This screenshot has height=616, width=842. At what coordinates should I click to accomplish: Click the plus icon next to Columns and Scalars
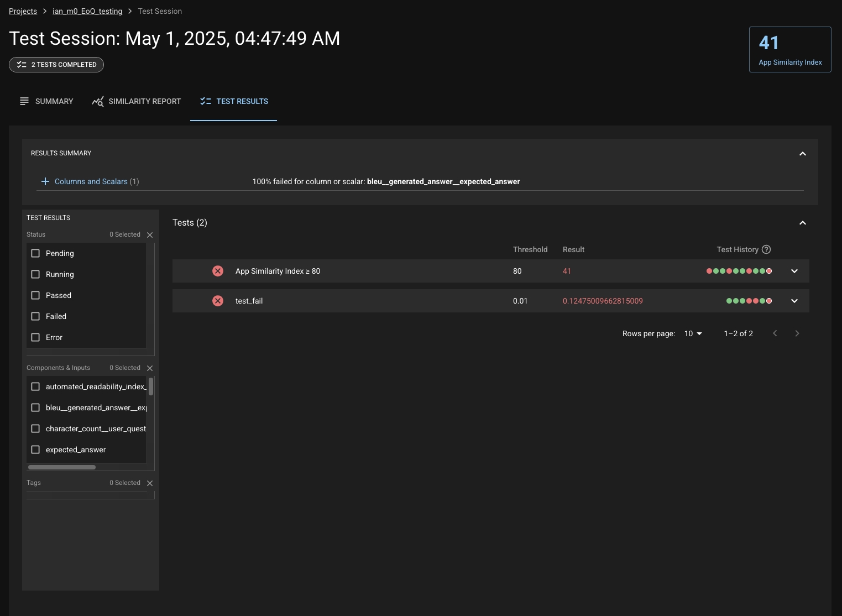(45, 181)
